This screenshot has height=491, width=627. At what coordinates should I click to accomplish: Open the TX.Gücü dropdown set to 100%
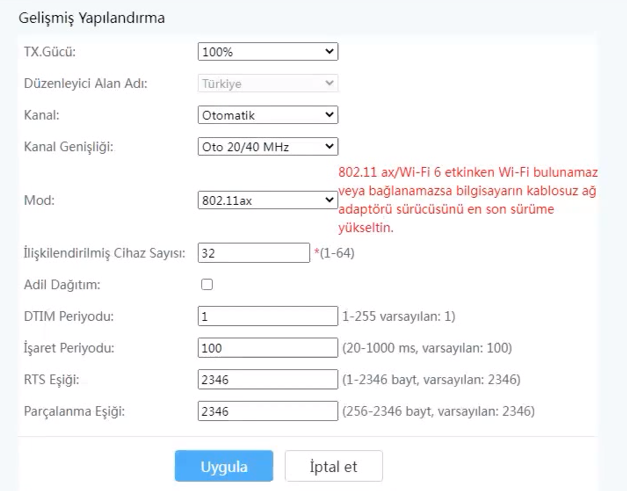coord(268,51)
